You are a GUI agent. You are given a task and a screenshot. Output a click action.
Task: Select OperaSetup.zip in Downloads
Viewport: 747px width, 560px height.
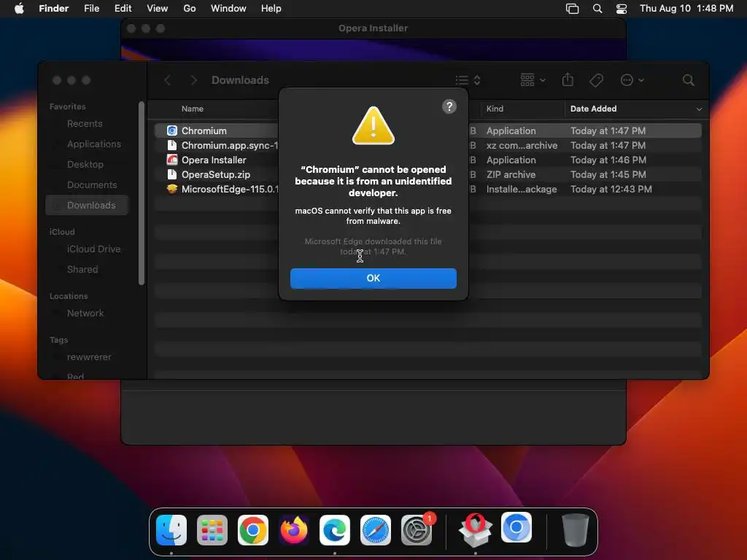427,175
